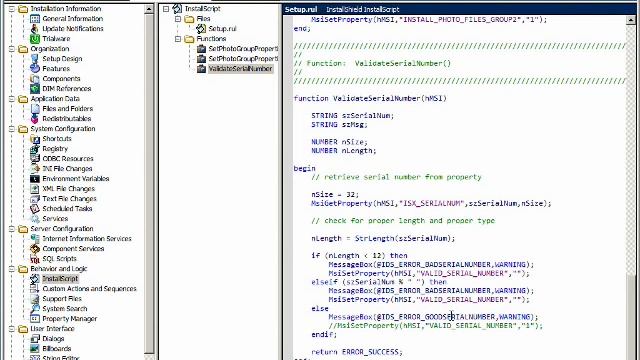Select the Services icon
This screenshot has width=640, height=360.
pyautogui.click(x=35, y=218)
